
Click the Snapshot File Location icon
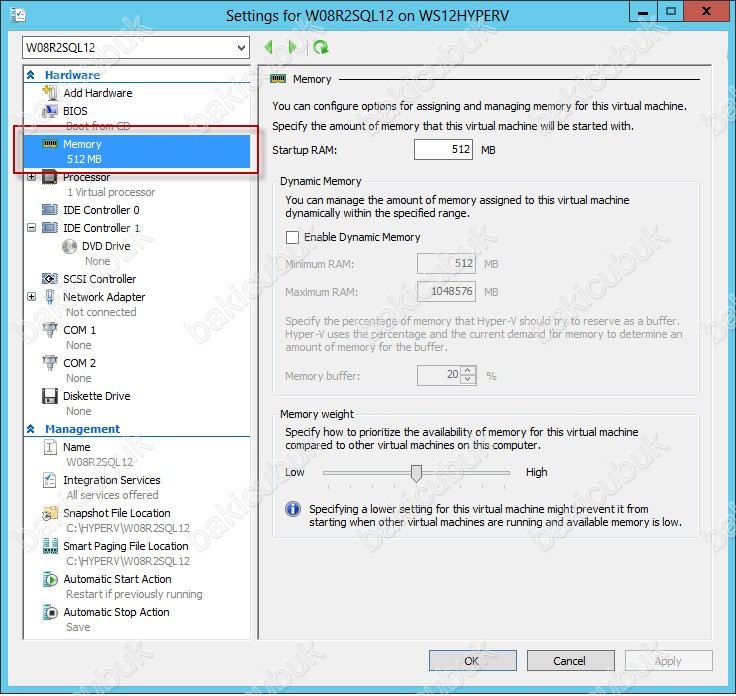point(50,513)
